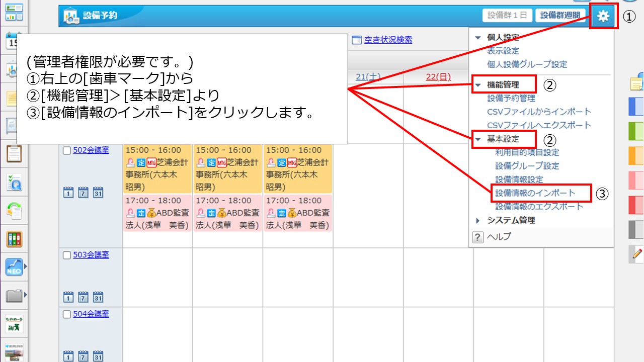Collapse the 個人設定 section
Viewport: 644px width, 362px height.
pyautogui.click(x=478, y=37)
